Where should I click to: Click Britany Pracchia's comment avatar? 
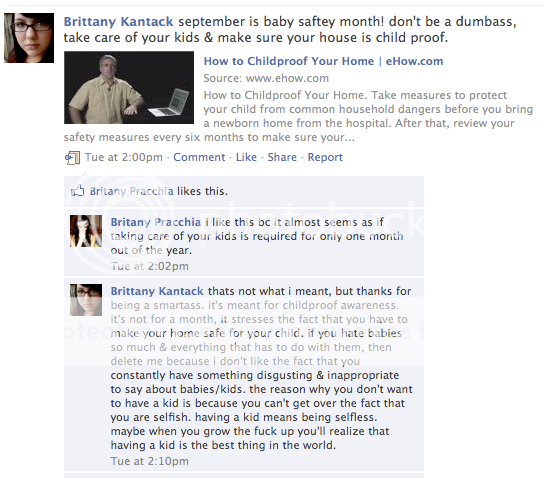[x=86, y=231]
